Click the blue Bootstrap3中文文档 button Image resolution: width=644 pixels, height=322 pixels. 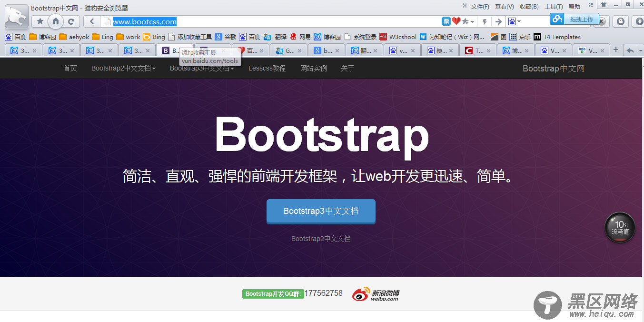pyautogui.click(x=321, y=211)
